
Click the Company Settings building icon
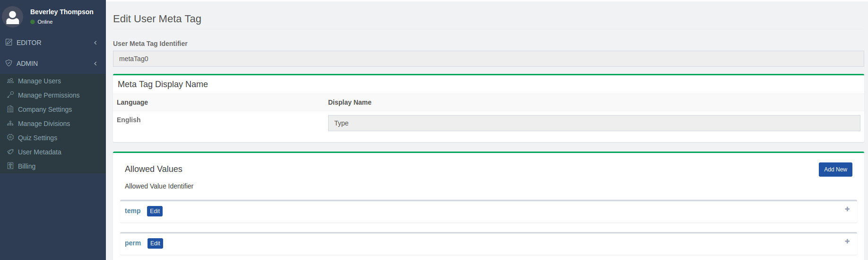[10, 109]
